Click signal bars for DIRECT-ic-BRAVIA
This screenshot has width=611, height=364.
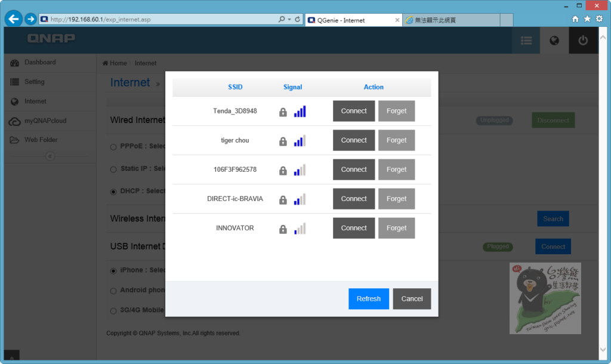point(300,199)
